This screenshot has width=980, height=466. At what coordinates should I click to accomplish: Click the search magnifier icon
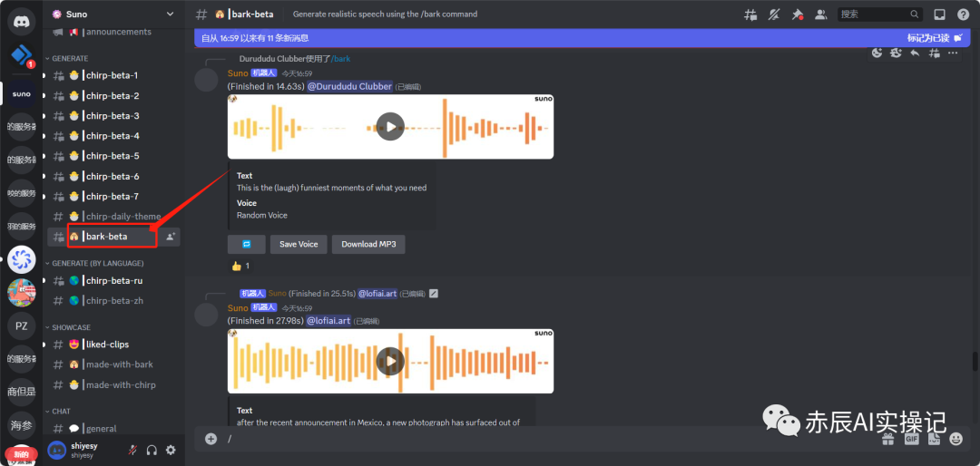pos(915,14)
